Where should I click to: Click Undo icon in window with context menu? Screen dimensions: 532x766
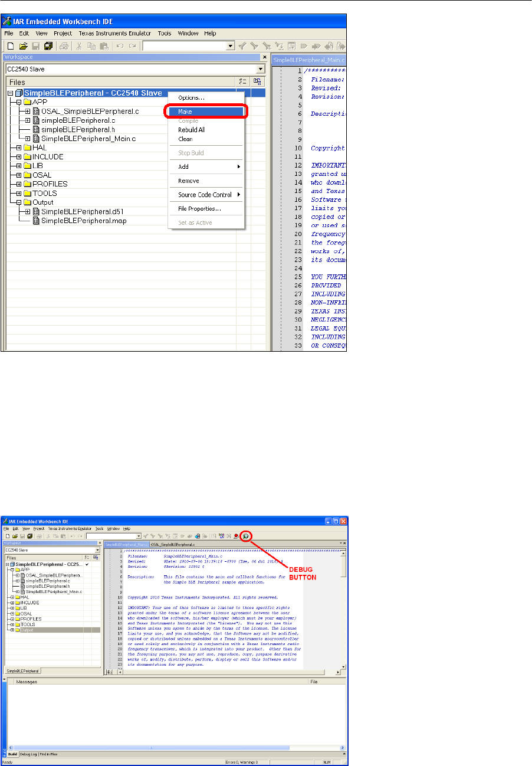120,45
